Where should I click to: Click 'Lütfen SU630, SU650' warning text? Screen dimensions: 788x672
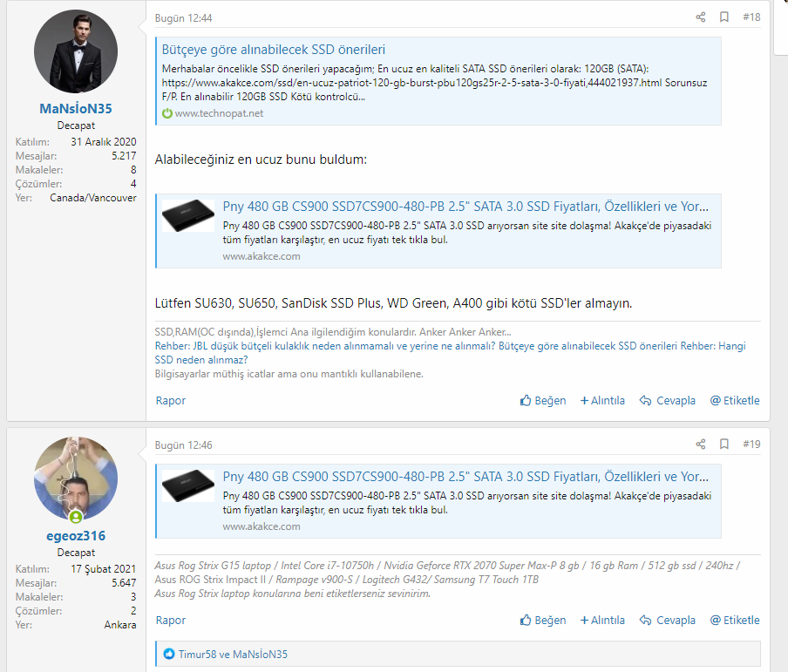pyautogui.click(x=393, y=303)
